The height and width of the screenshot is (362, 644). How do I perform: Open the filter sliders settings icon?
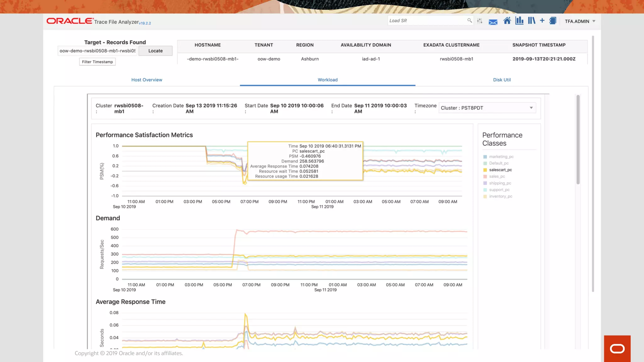480,21
